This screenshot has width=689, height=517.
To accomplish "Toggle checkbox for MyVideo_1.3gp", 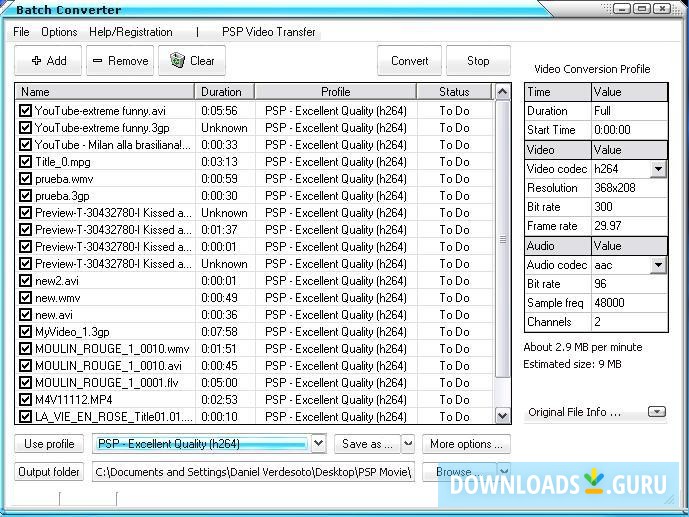I will point(25,332).
